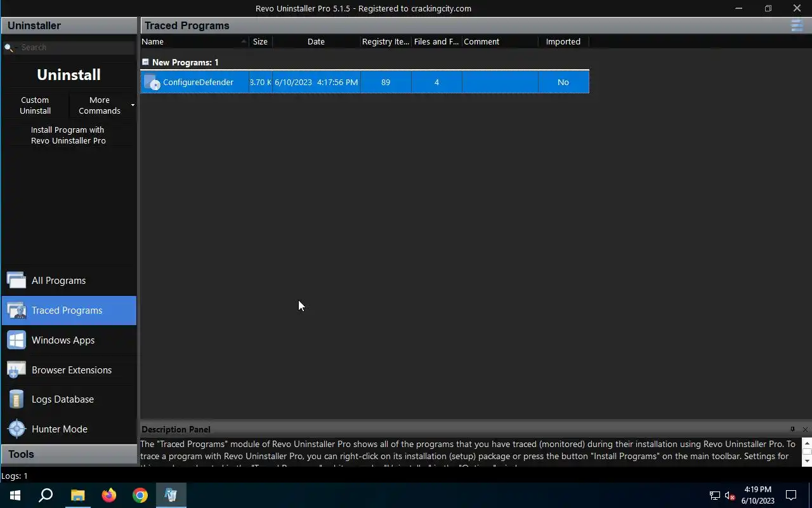The width and height of the screenshot is (812, 508).
Task: Click the ConfigureDefender program icon
Action: coord(152,82)
